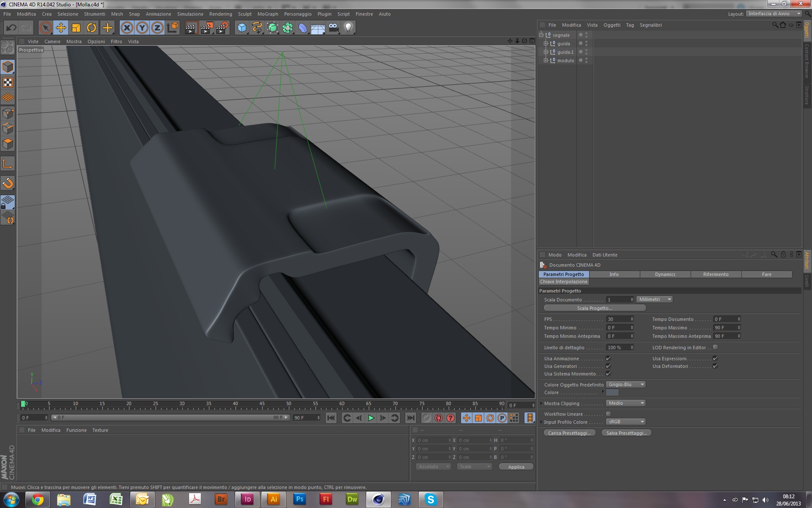Select the Move tool in top toolbar
Viewport: 812px width, 508px height.
click(x=61, y=28)
